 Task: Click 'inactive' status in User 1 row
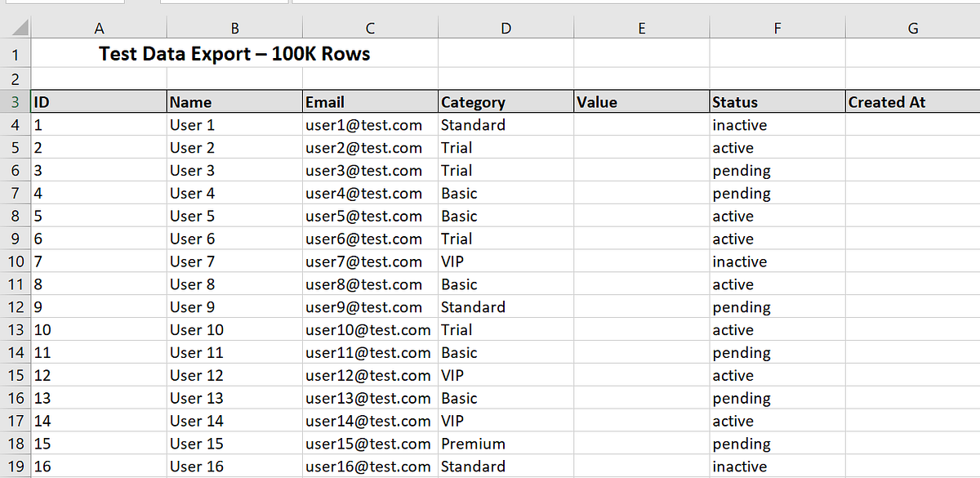pos(777,125)
